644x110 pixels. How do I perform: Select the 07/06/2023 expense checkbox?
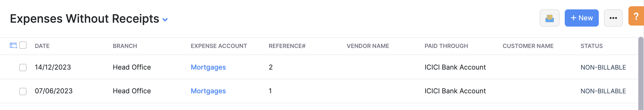[23, 91]
